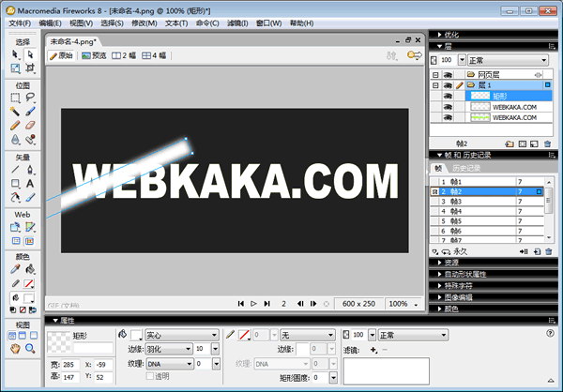The height and width of the screenshot is (392, 563).
Task: Select the Lasso tool
Action: tap(31, 97)
